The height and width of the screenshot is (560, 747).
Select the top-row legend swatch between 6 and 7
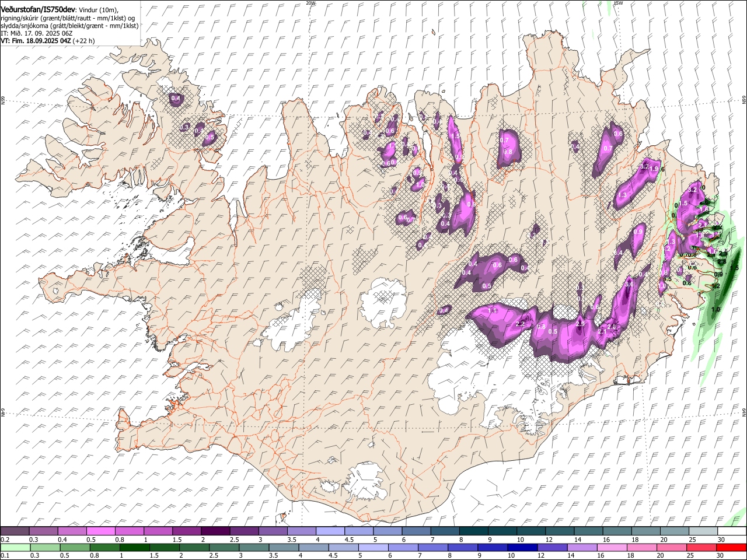coord(416,531)
